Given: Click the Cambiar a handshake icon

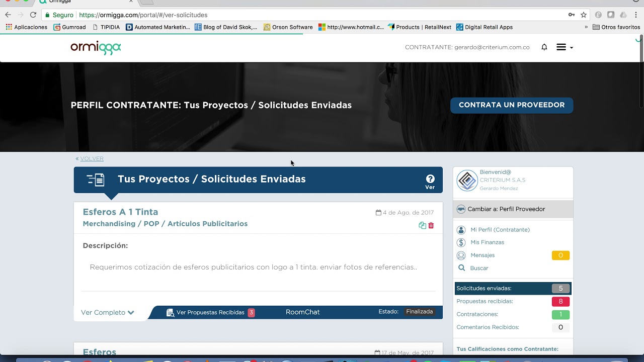Looking at the screenshot, I should 461,209.
